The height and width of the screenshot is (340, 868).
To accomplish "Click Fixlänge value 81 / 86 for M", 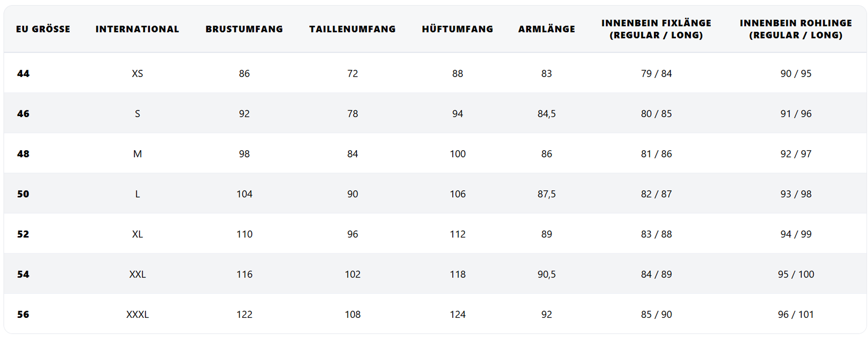I will [x=656, y=154].
